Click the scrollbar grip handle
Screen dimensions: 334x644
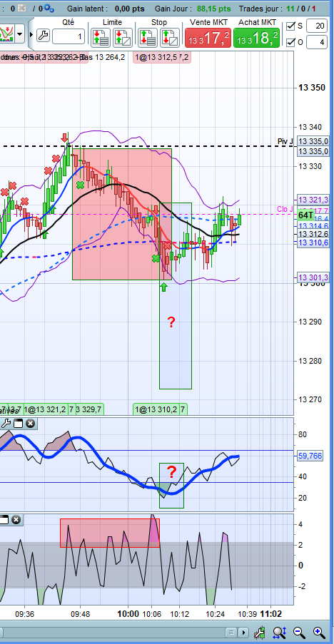point(231,633)
